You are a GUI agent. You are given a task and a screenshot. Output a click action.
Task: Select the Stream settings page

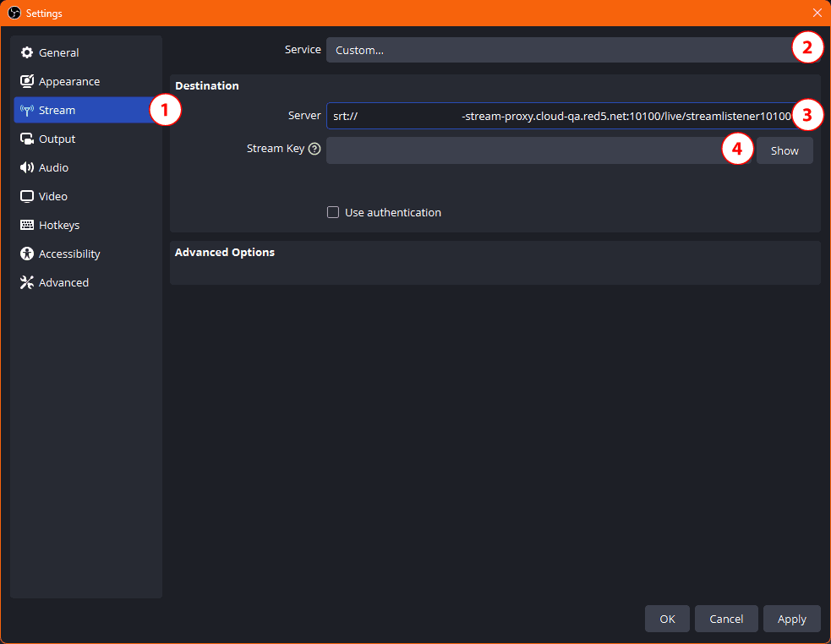tap(87, 110)
